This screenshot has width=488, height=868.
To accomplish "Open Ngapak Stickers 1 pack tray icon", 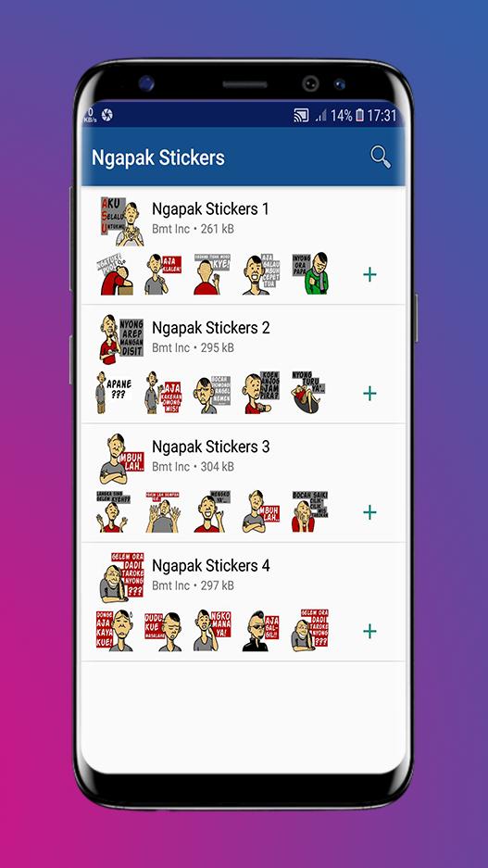I will [121, 220].
